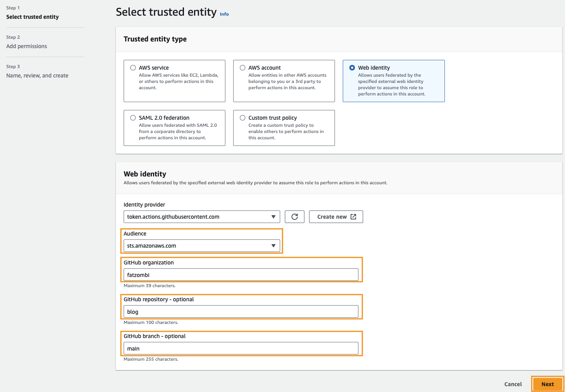
Task: Select the Custom trust policy radio option
Action: (x=243, y=118)
